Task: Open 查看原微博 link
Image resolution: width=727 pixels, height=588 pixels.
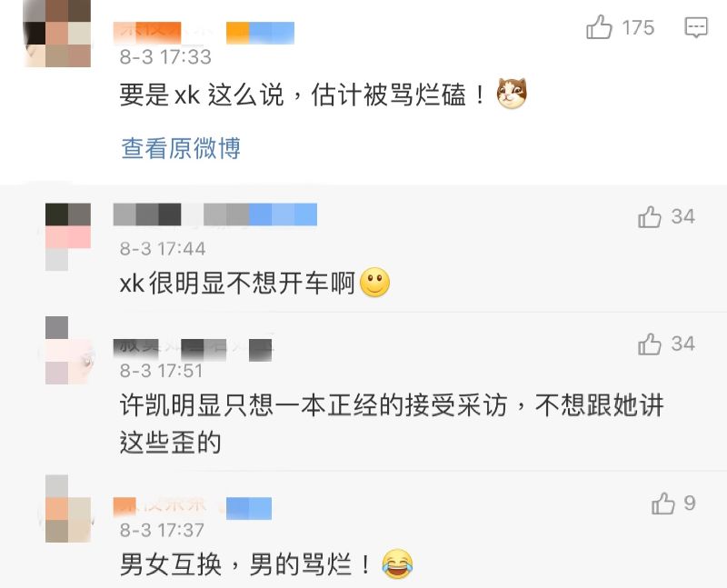Action: [x=181, y=148]
